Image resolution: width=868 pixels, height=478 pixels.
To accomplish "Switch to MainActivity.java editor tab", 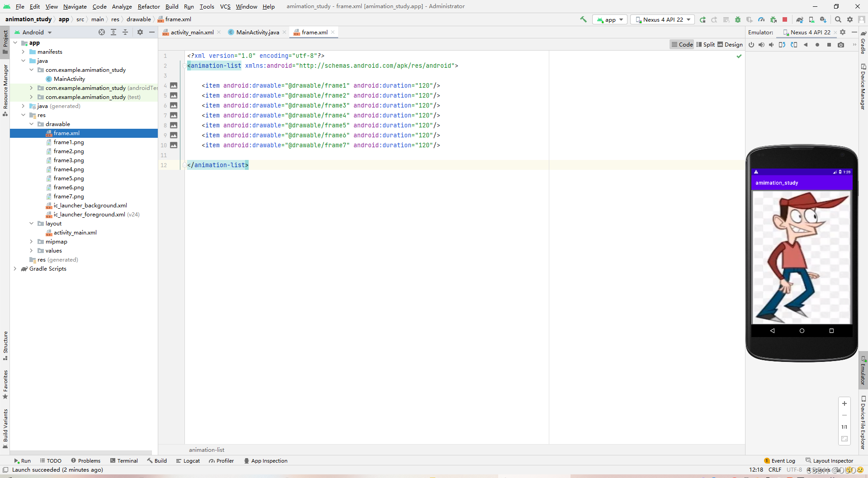I will pos(257,32).
